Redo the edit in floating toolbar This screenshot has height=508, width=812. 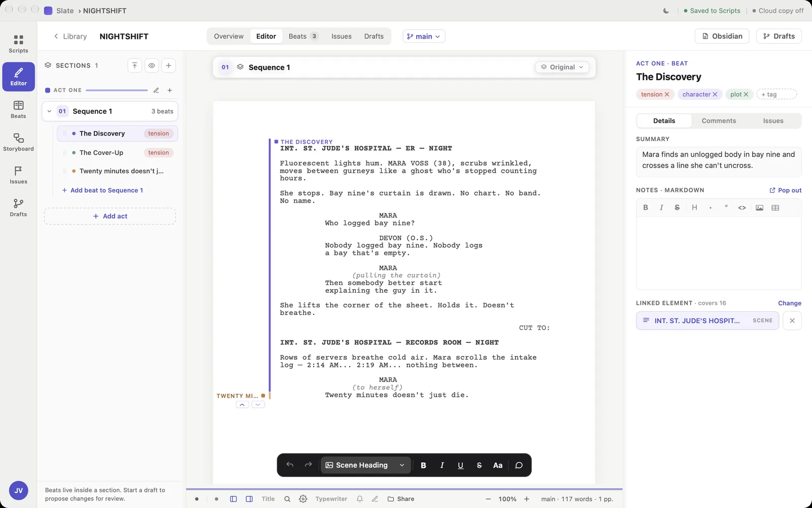click(x=308, y=465)
